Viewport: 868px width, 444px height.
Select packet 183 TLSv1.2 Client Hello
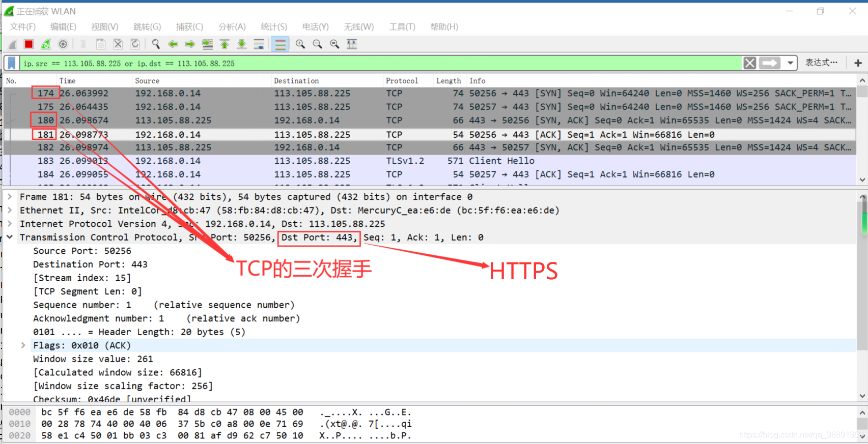[x=430, y=161]
